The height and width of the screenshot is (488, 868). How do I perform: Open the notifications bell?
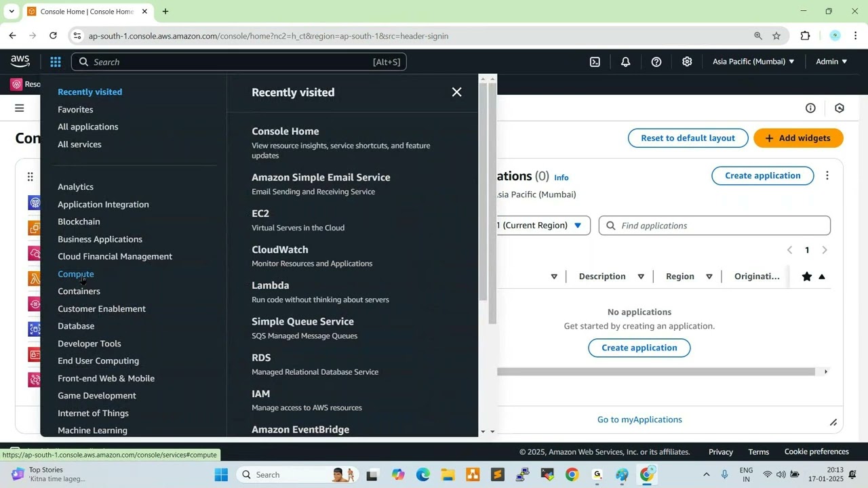(x=625, y=62)
